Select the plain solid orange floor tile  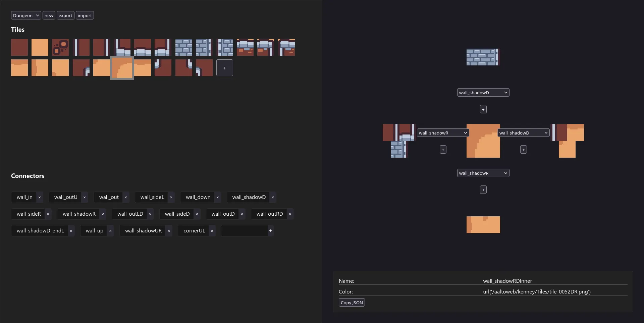[x=40, y=47]
